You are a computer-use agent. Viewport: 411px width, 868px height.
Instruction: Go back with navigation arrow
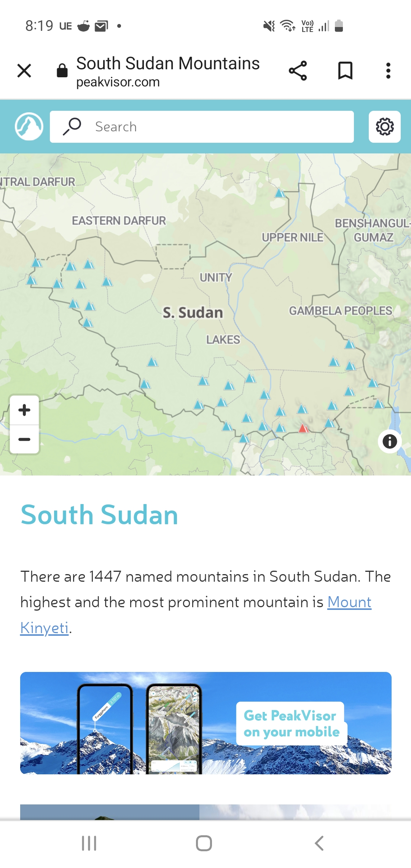319,843
